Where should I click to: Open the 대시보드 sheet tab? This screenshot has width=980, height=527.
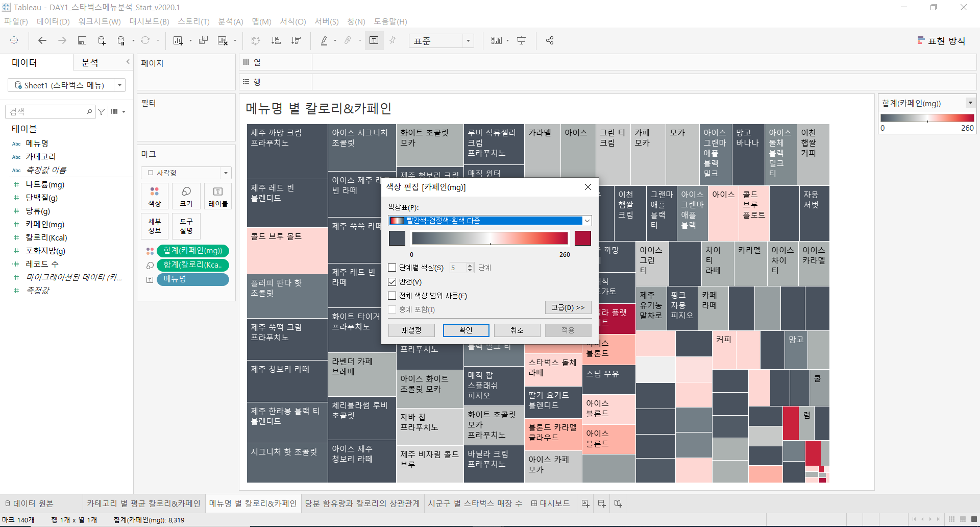pos(551,504)
